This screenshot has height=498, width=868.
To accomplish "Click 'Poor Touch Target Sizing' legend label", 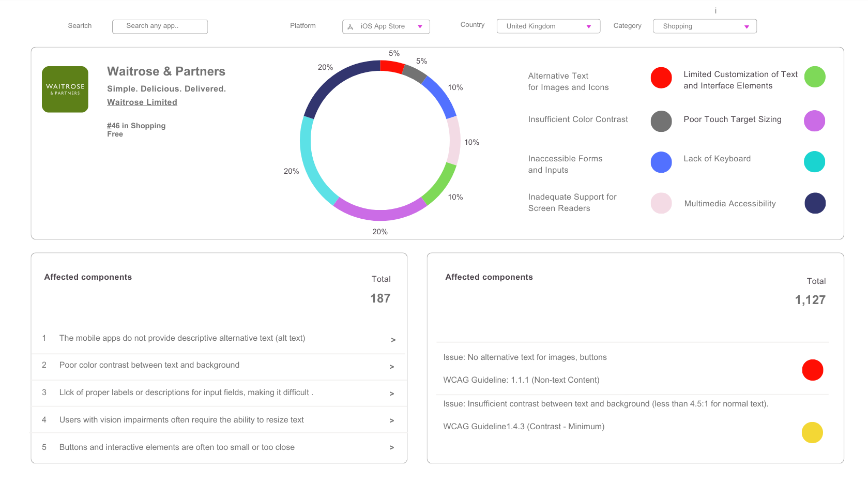I will tap(733, 119).
